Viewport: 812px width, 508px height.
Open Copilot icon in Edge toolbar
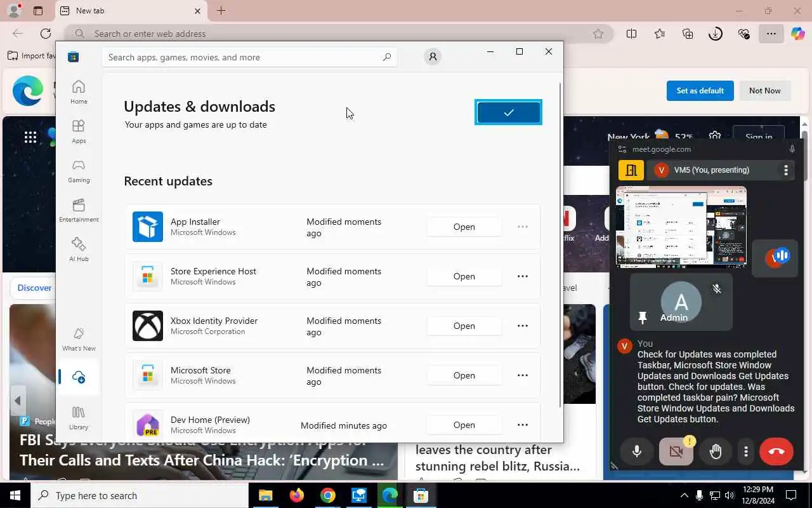pos(797,34)
